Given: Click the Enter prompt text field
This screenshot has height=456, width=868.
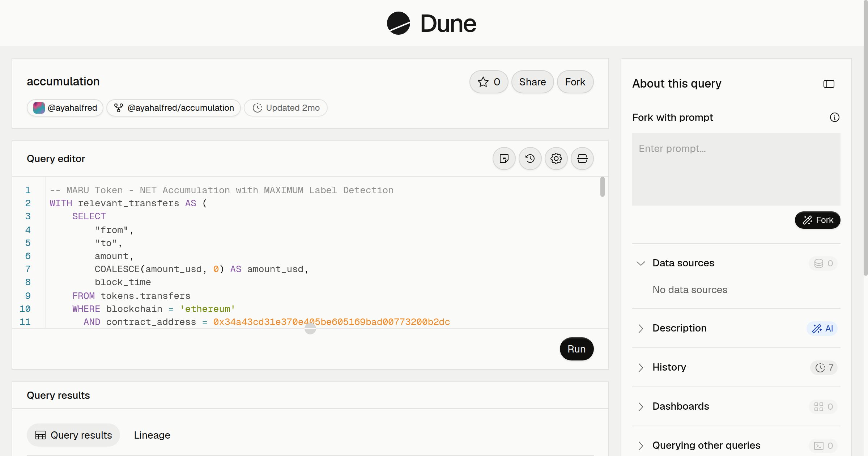Looking at the screenshot, I should coord(736,169).
